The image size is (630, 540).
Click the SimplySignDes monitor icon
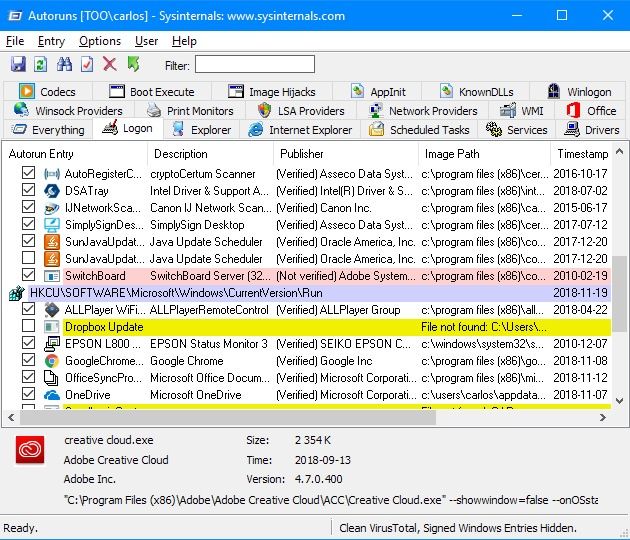click(52, 225)
